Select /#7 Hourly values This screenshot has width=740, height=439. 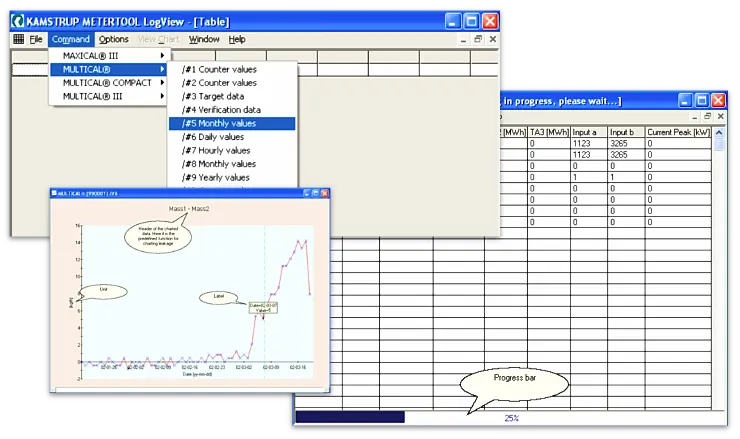tap(232, 151)
